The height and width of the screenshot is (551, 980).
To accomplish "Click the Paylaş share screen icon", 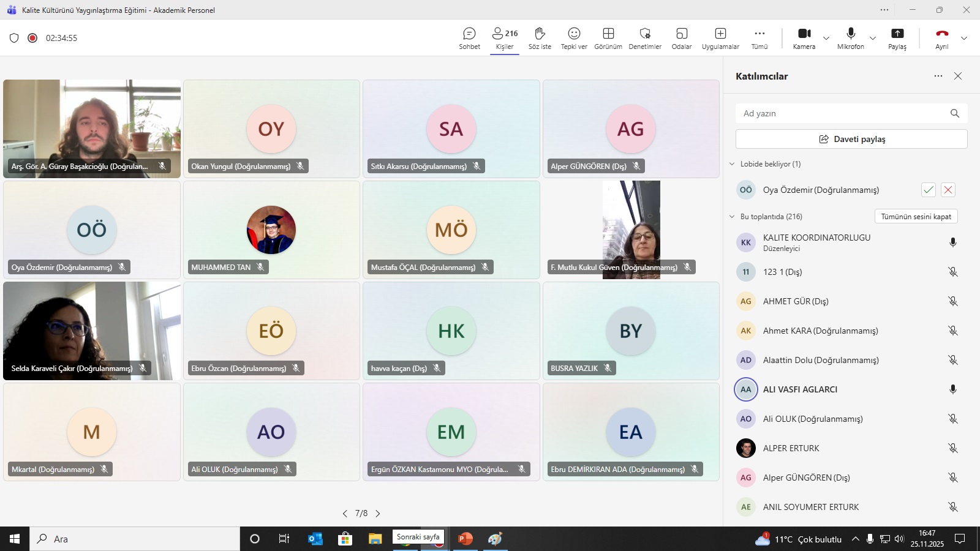I will 897,38.
